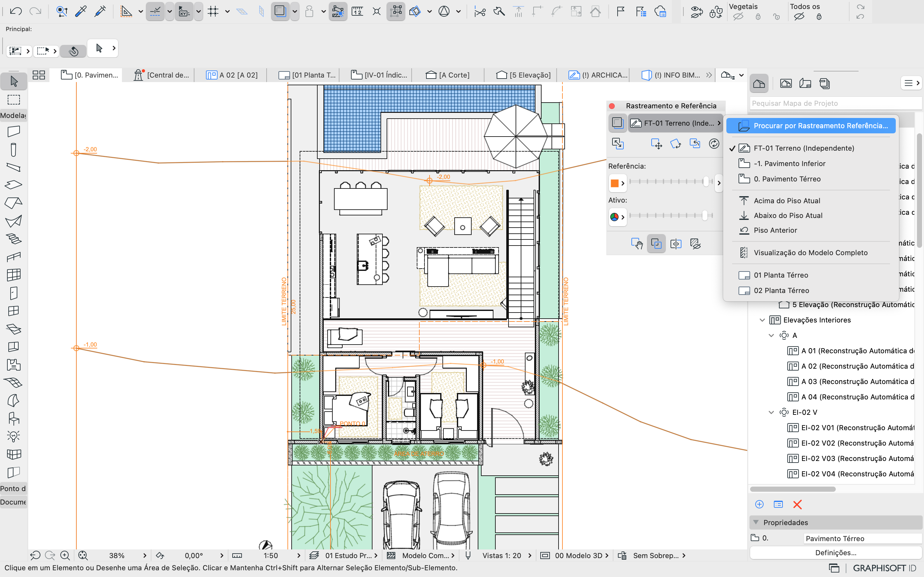Activate the Inject Parameters syringe tool
Screen dimensions: 924x577
100,11
